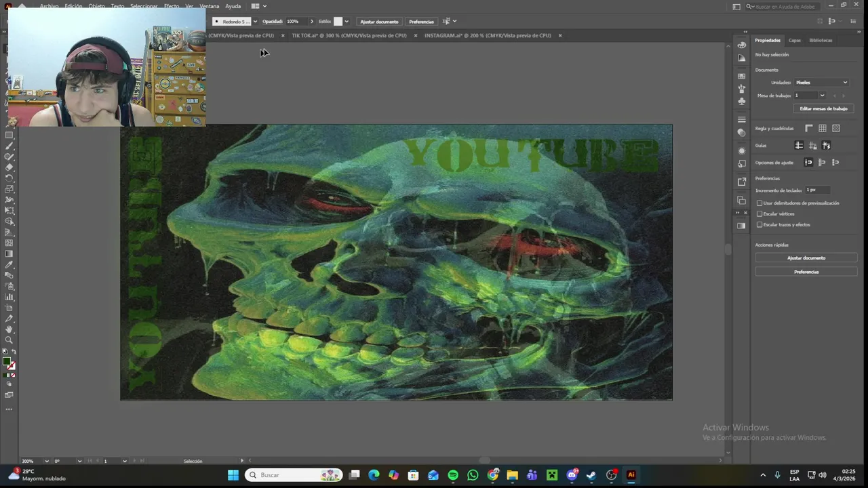Open the Stroke panel icon
The image size is (868, 488).
pyautogui.click(x=741, y=120)
